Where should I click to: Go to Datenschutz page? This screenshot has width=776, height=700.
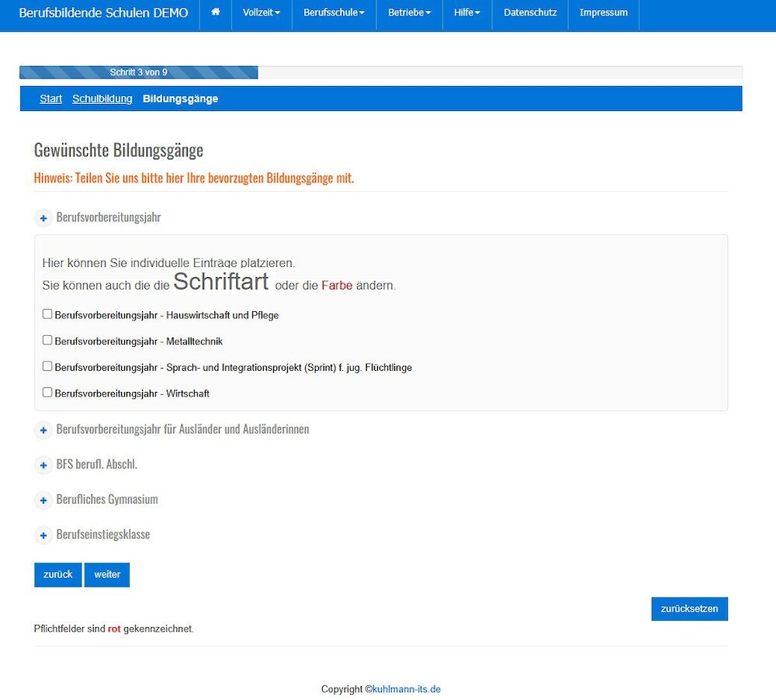[530, 13]
